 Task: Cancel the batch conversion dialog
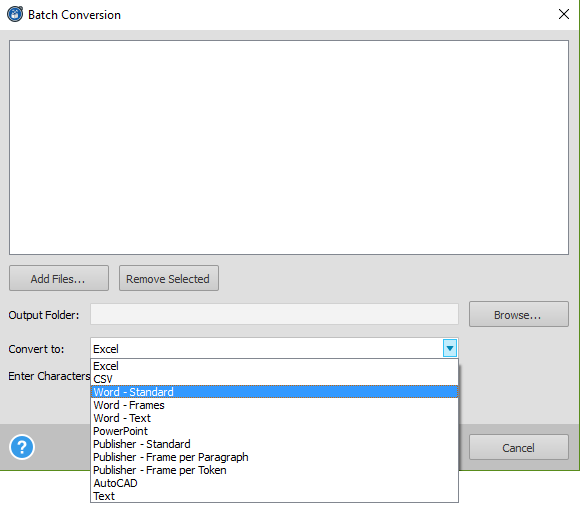tap(519, 447)
